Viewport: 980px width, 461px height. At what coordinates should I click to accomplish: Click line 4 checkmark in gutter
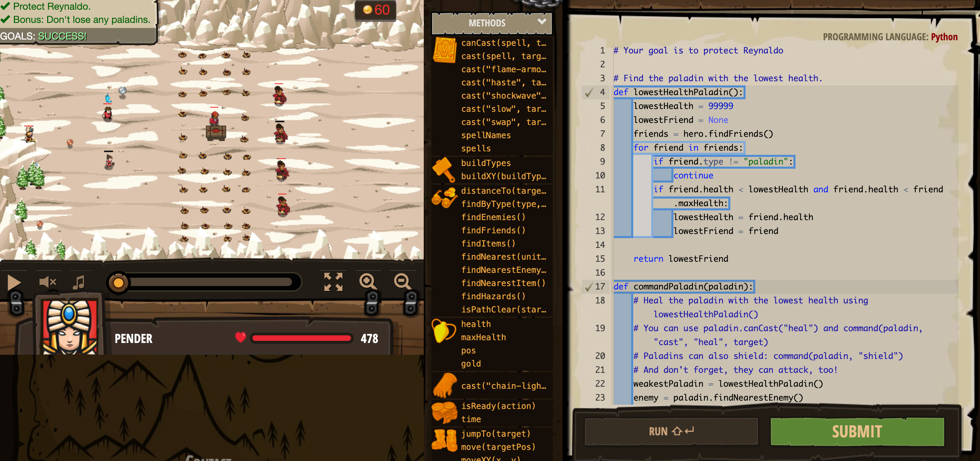tap(588, 92)
